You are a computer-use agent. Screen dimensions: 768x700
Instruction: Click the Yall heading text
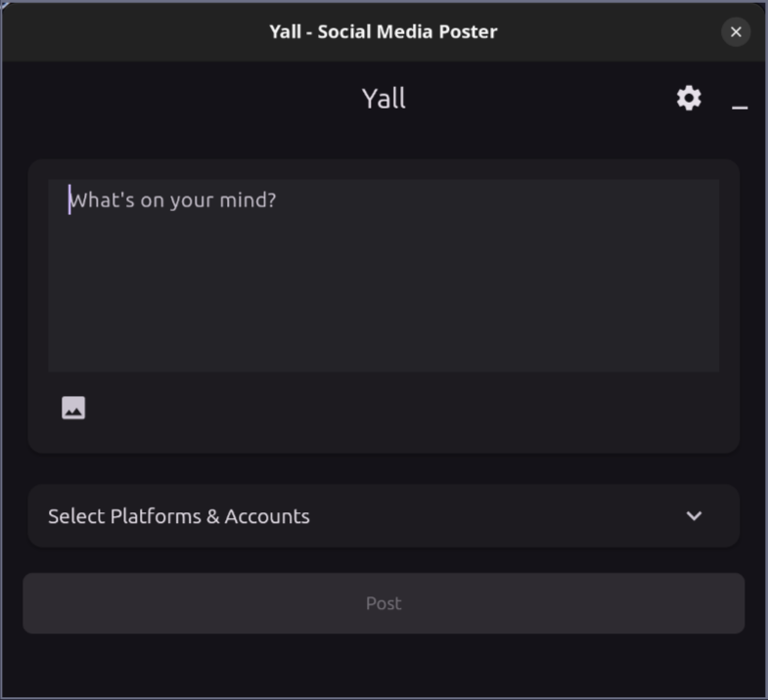(384, 99)
